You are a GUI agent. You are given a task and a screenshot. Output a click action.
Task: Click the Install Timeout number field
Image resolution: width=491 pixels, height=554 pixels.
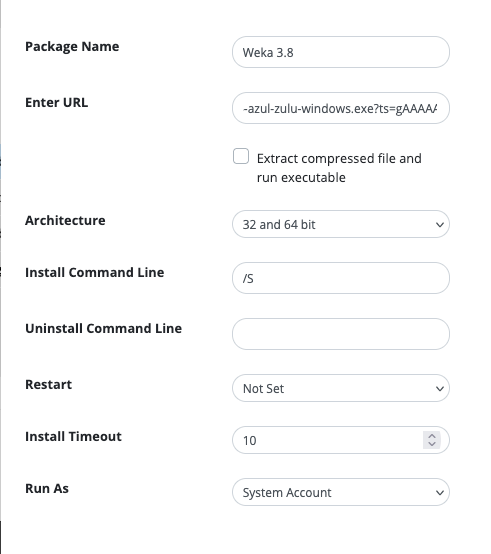(341, 440)
